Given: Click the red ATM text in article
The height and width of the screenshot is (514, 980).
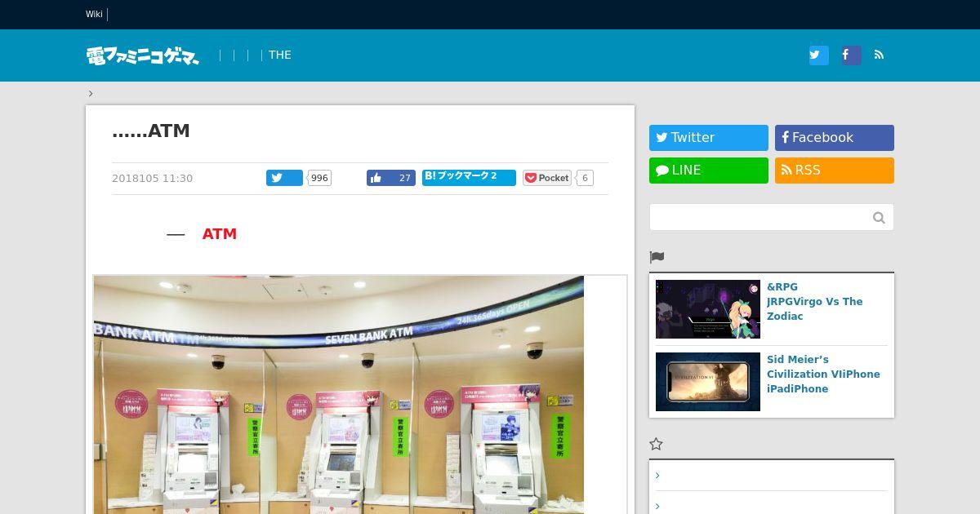Looking at the screenshot, I should [x=220, y=234].
